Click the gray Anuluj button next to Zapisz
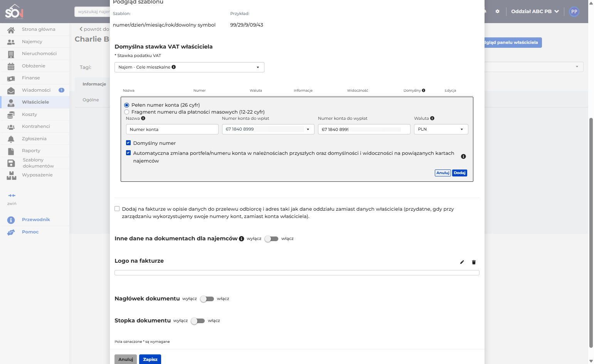The image size is (594, 364). click(126, 359)
